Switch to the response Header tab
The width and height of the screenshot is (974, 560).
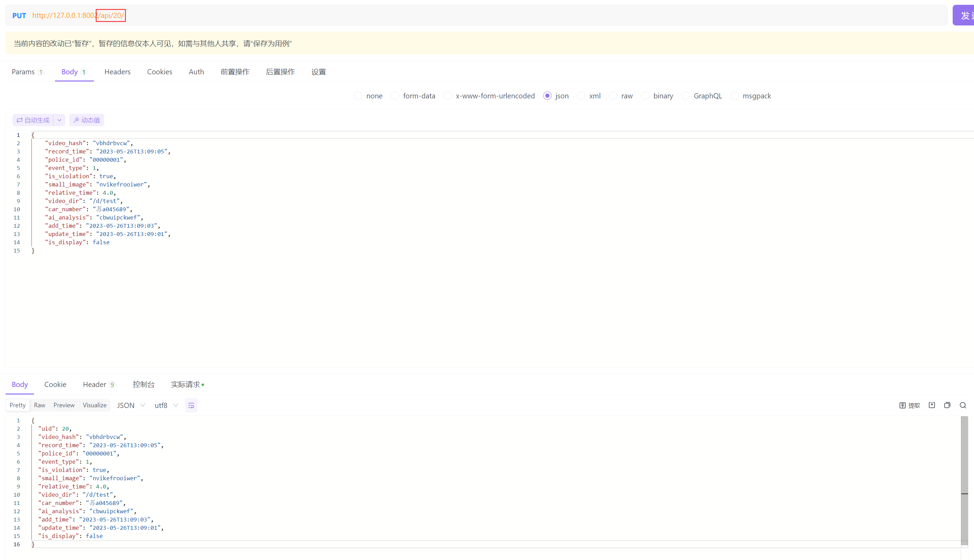tap(98, 385)
